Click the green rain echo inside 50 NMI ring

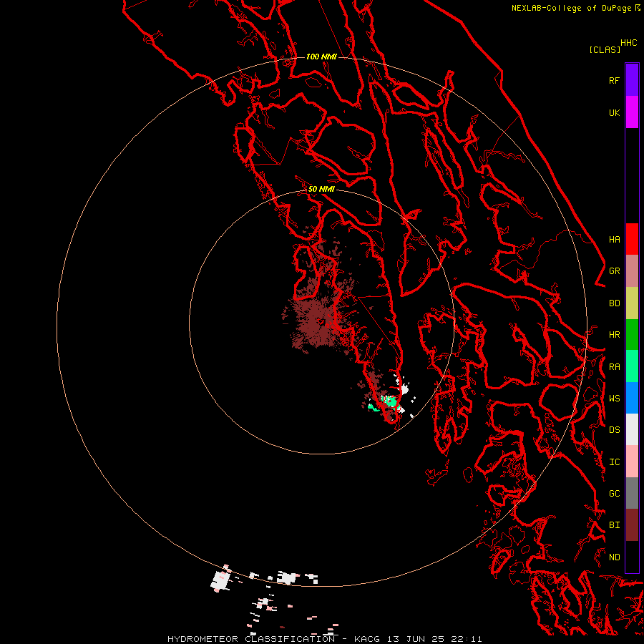click(x=390, y=401)
